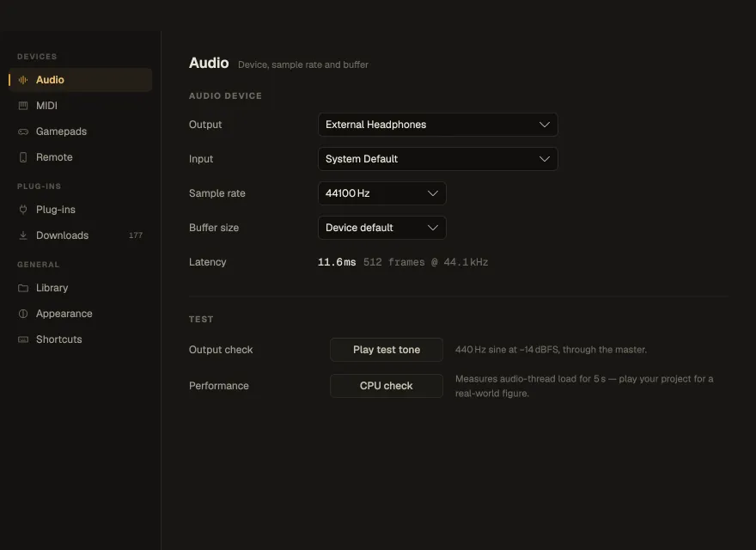Click the Output check label

click(x=221, y=350)
